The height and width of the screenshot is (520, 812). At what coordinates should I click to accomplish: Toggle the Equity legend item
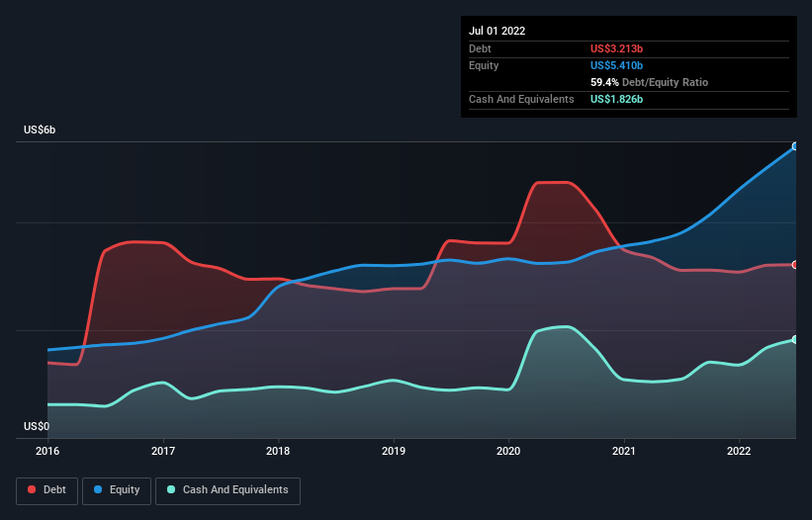pyautogui.click(x=118, y=489)
